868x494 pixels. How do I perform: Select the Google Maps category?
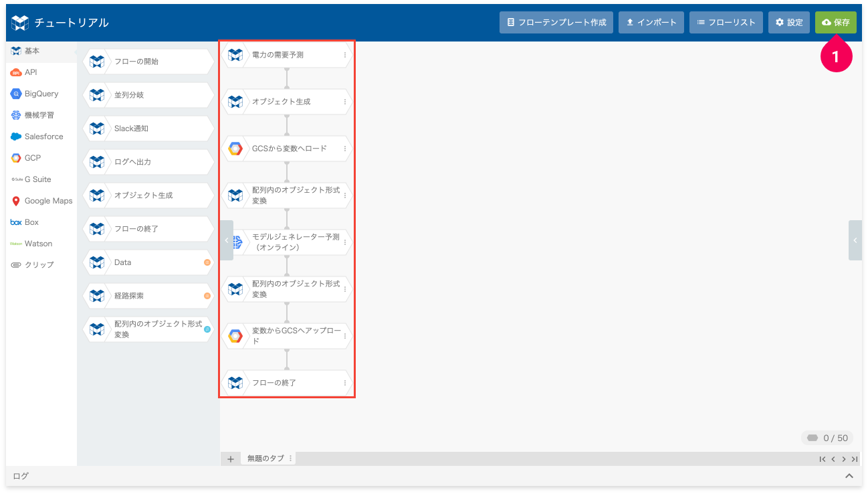[x=41, y=201]
